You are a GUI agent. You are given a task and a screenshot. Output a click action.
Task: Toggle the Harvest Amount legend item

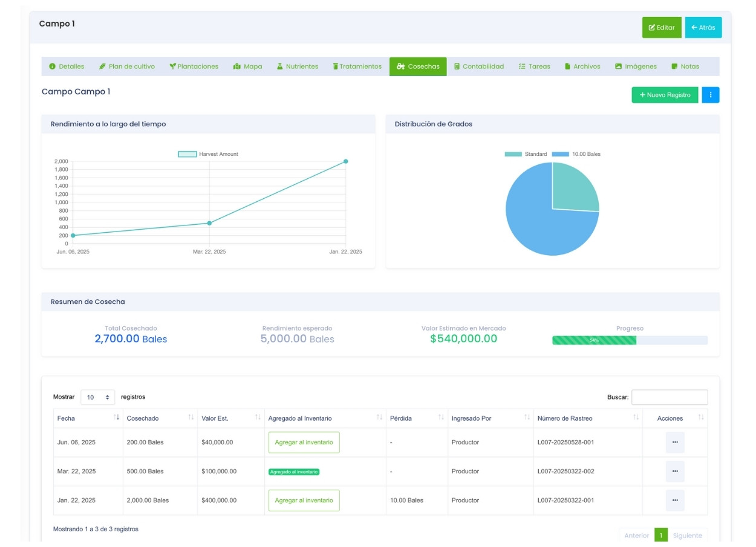(x=208, y=154)
